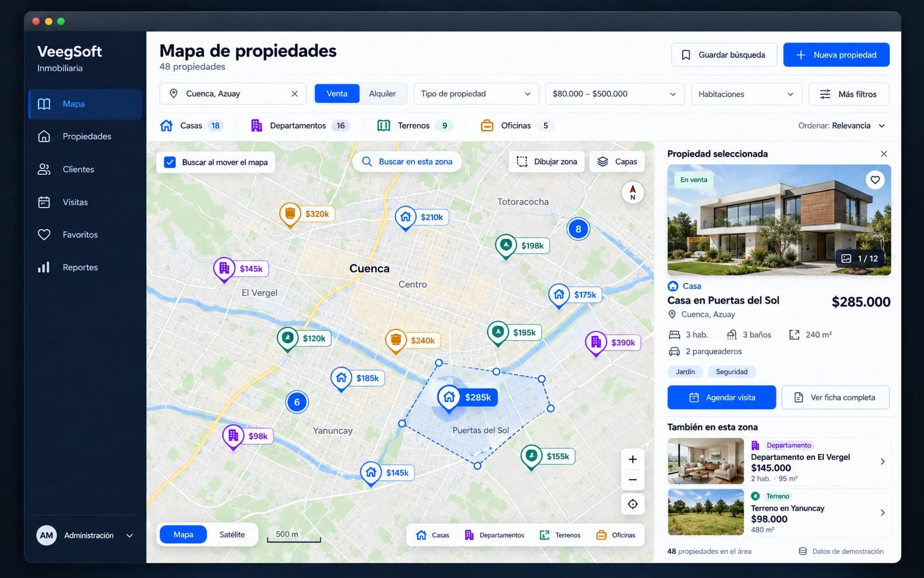Toggle Casas in the map legend
This screenshot has height=578, width=924.
[x=432, y=535]
